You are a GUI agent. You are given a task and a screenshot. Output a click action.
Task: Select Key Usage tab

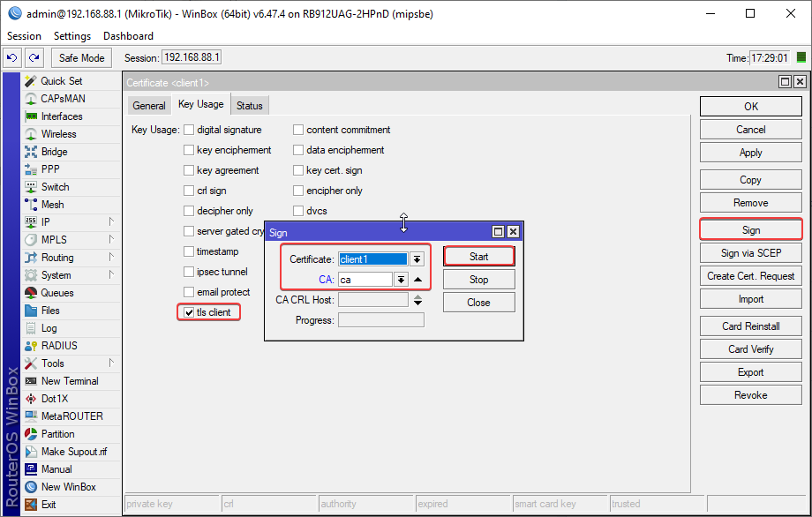pyautogui.click(x=201, y=104)
